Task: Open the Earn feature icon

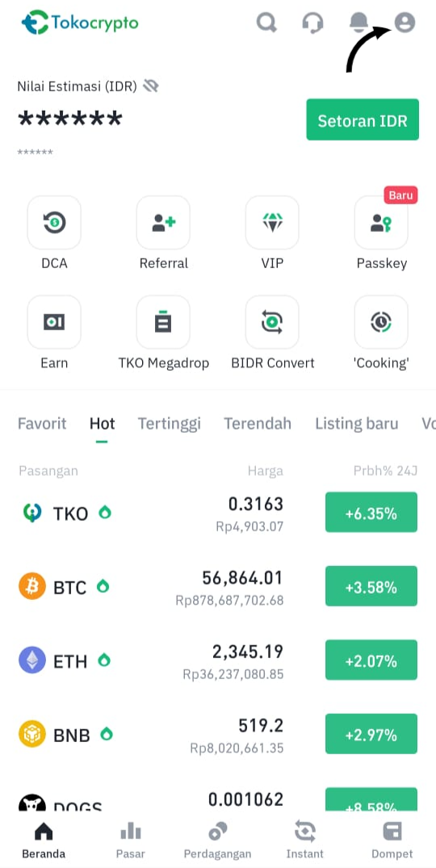Action: click(54, 322)
